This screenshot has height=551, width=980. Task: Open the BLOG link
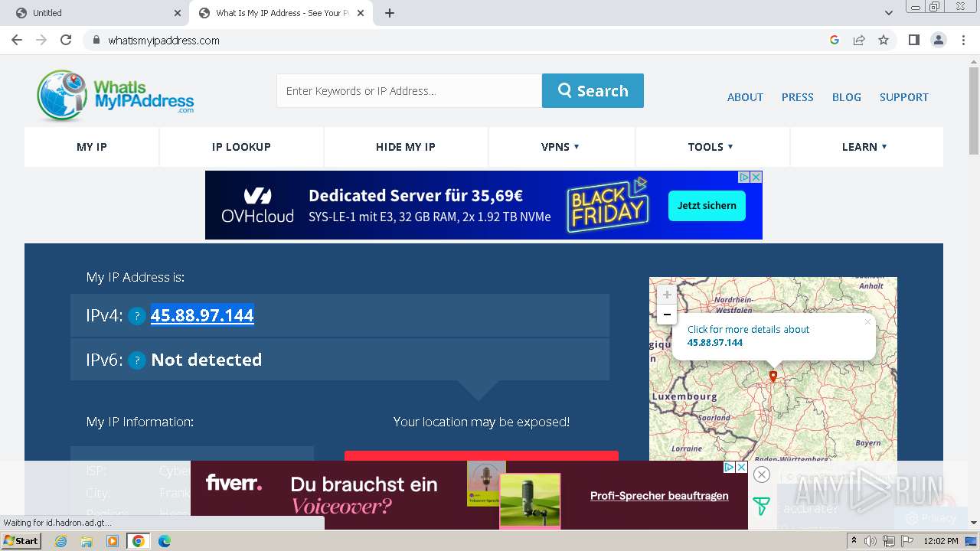point(847,97)
